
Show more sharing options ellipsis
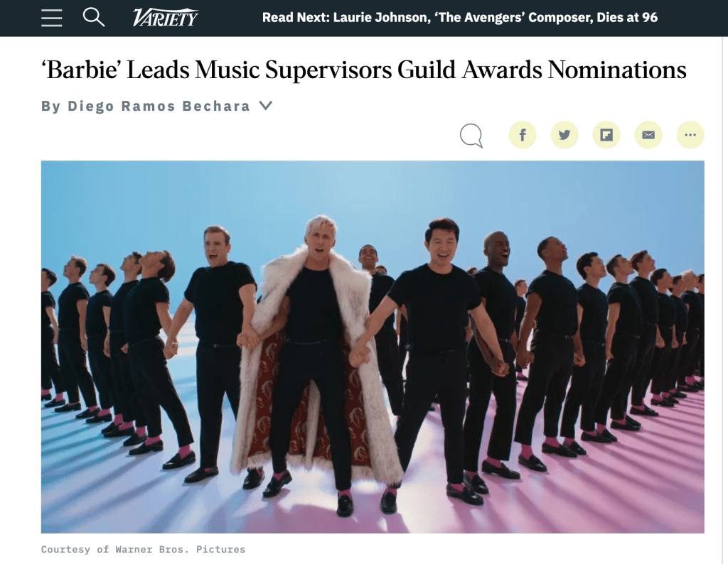click(x=690, y=135)
